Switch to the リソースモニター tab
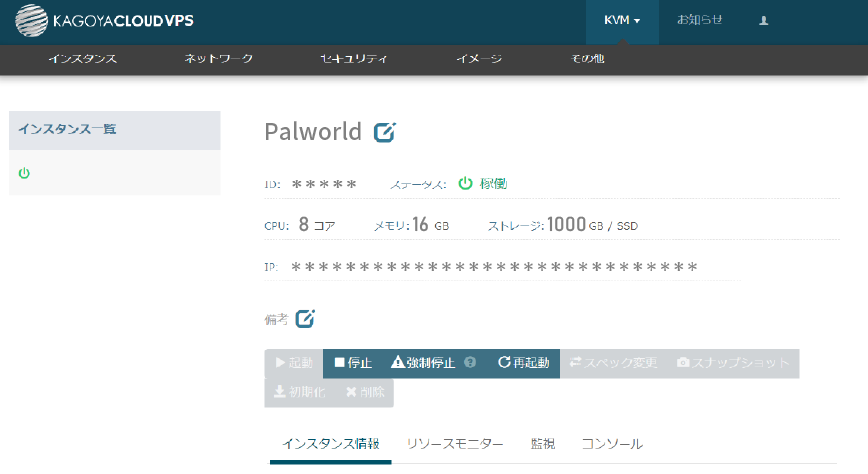868x474 pixels. pos(455,444)
